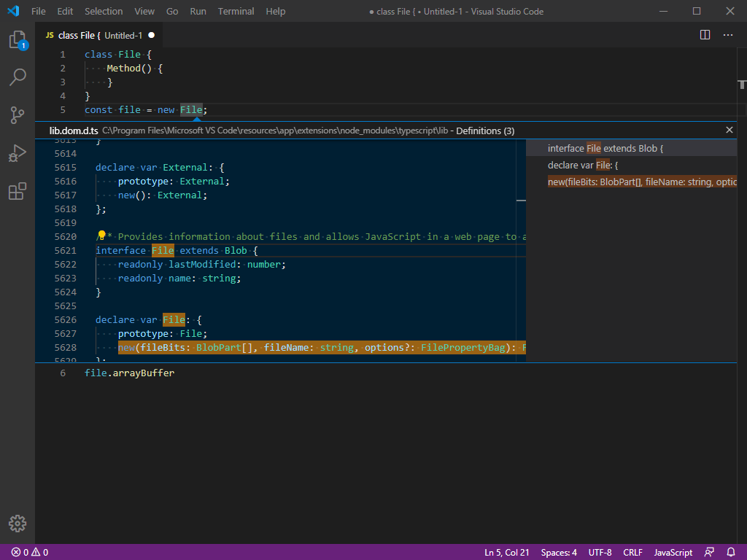747x560 pixels.
Task: Click 'readonly name: string;' on line 5623
Action: pos(179,278)
